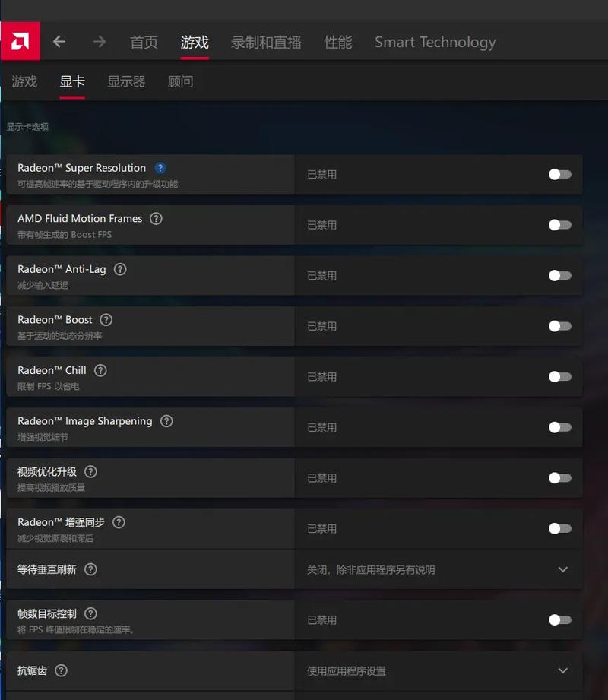Select 游戏 top navigation tab
Viewport: 608px width, 700px height.
pos(195,43)
